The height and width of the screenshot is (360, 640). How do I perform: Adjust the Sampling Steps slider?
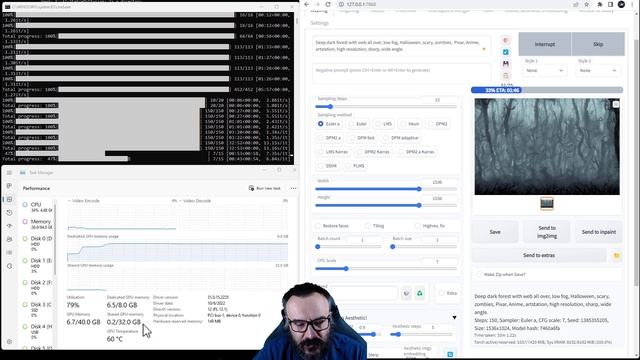click(386, 107)
